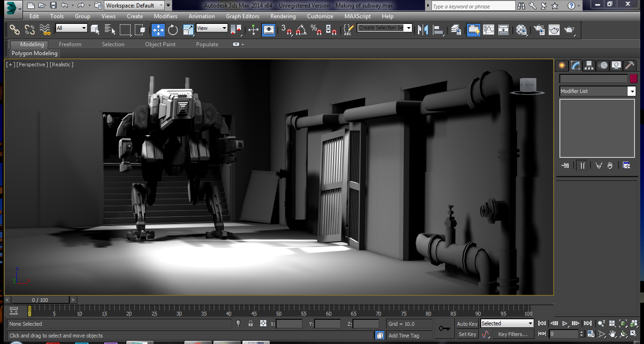Toggle Show end result in modifier stack
Image resolution: width=644 pixels, height=344 pixels.
[582, 165]
